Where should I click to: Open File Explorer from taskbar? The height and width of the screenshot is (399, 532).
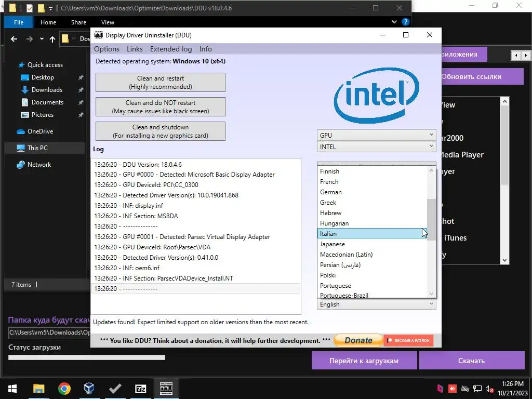pos(38,389)
